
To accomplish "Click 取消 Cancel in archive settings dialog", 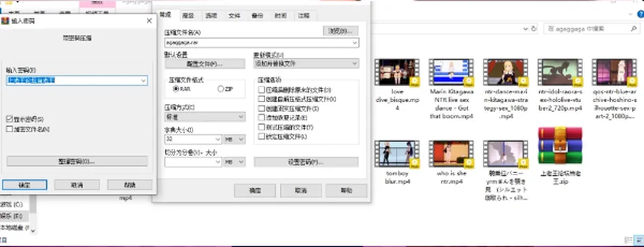I will (301, 191).
